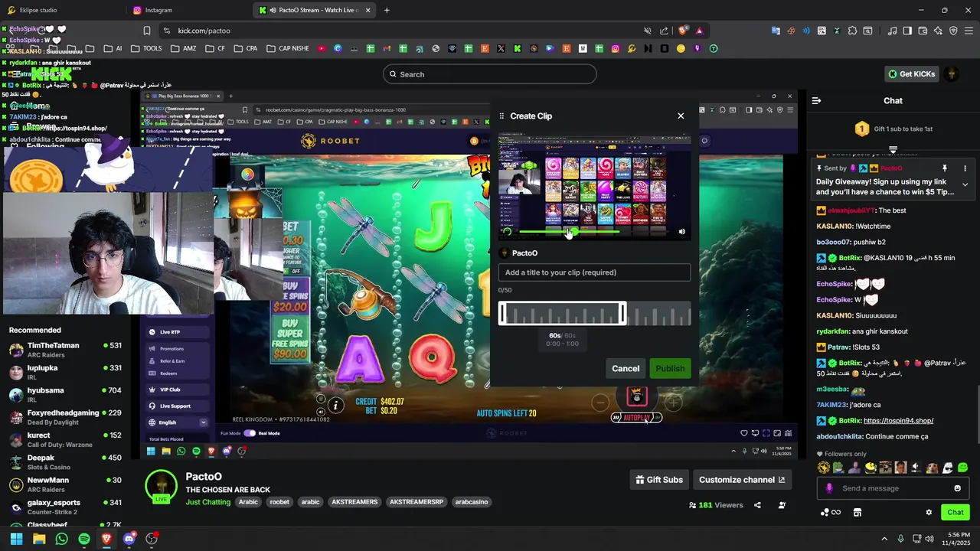This screenshot has height=551, width=980.
Task: Focus the Kick search box
Action: [490, 74]
